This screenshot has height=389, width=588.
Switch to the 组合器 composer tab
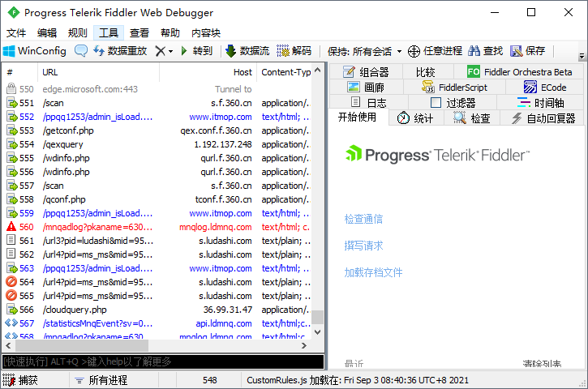point(366,71)
